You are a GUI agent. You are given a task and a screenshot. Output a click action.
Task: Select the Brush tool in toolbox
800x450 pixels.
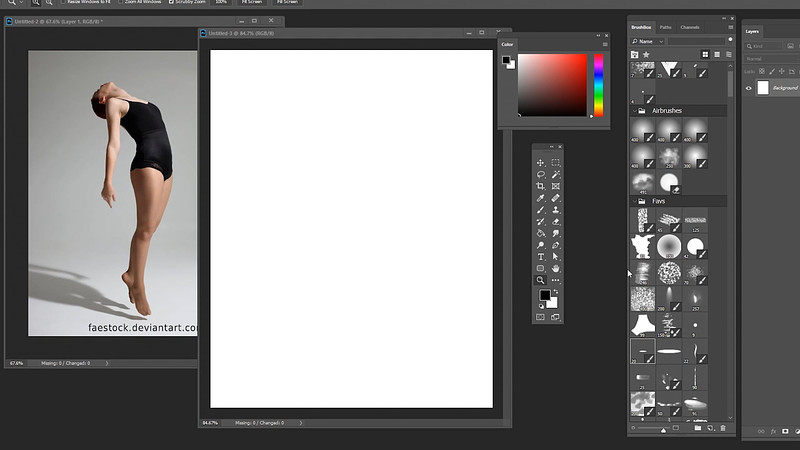tap(540, 210)
